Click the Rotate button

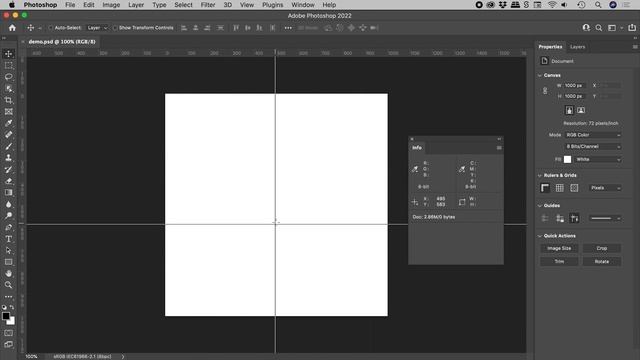[x=602, y=262]
